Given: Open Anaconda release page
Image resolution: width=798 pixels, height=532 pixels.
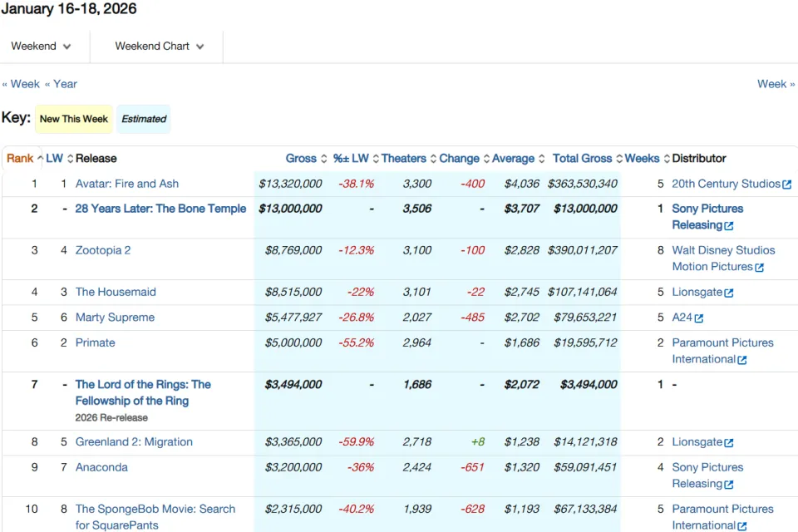Looking at the screenshot, I should point(101,467).
